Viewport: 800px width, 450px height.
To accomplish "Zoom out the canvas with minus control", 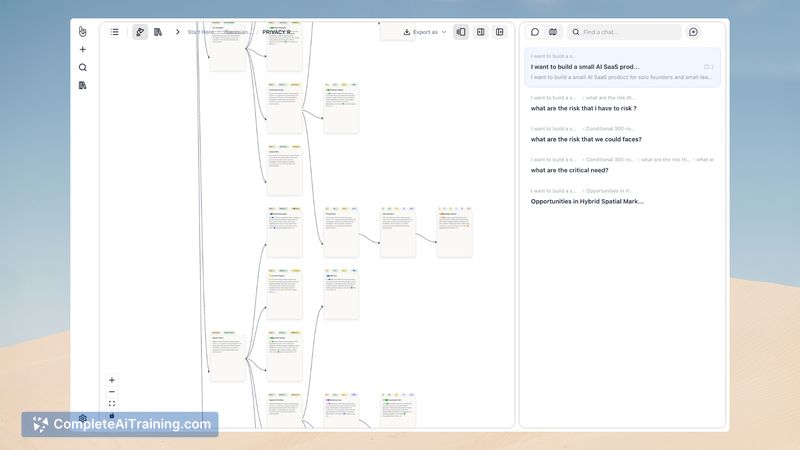I will pyautogui.click(x=112, y=392).
